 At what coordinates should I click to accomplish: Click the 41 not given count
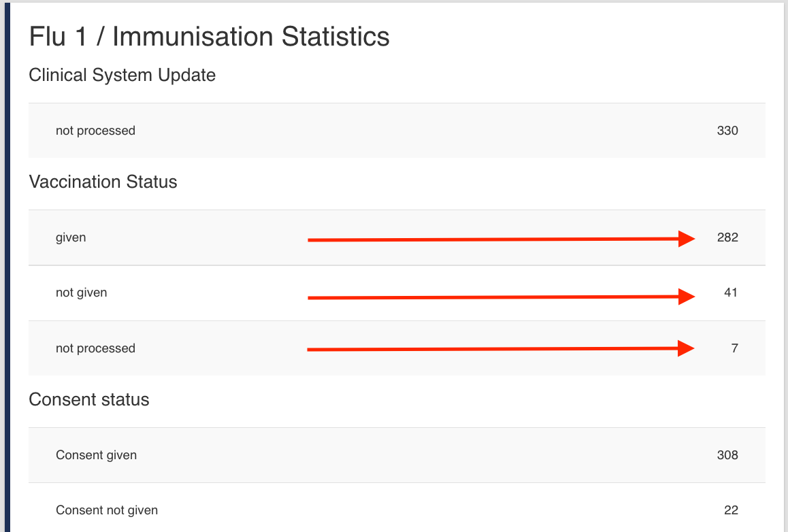[730, 293]
